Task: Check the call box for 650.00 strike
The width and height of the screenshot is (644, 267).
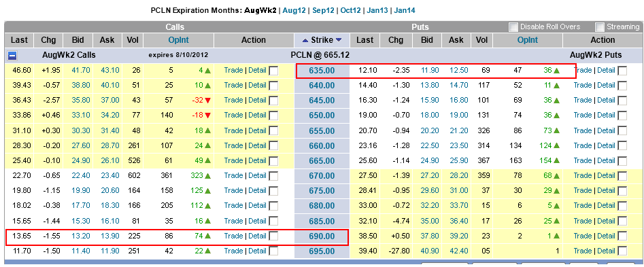Action: click(x=273, y=115)
